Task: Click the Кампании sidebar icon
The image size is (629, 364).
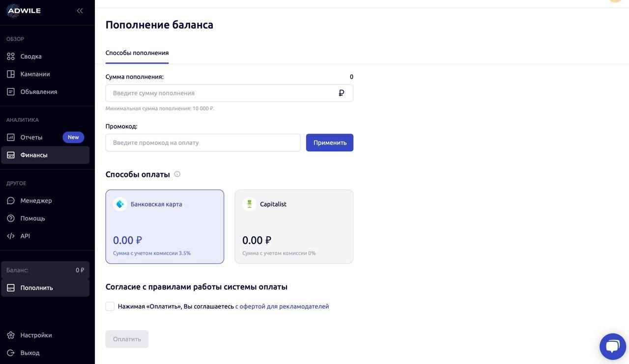Action: click(x=11, y=74)
